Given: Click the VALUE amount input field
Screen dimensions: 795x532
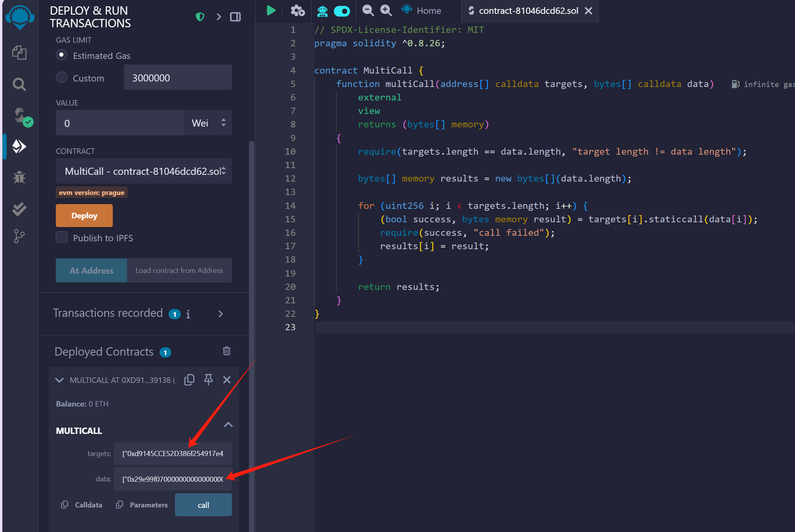Looking at the screenshot, I should click(x=120, y=123).
